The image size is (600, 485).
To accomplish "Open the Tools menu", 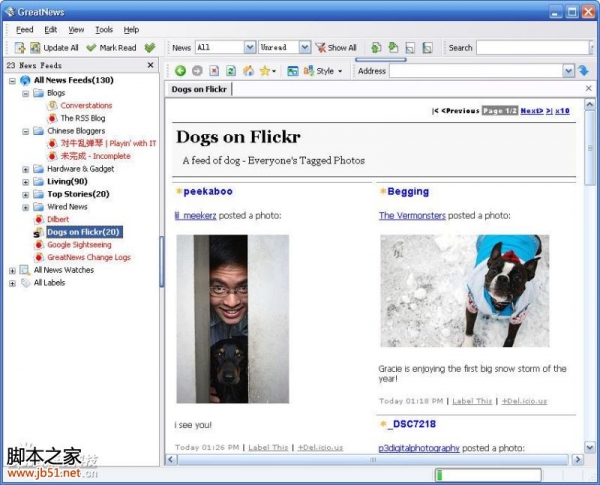I will 104,30.
